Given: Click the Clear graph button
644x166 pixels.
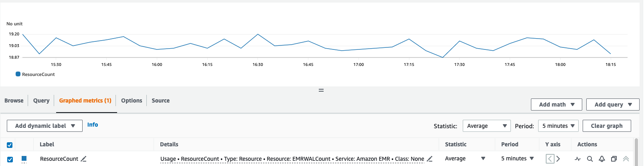Looking at the screenshot, I should (x=606, y=126).
